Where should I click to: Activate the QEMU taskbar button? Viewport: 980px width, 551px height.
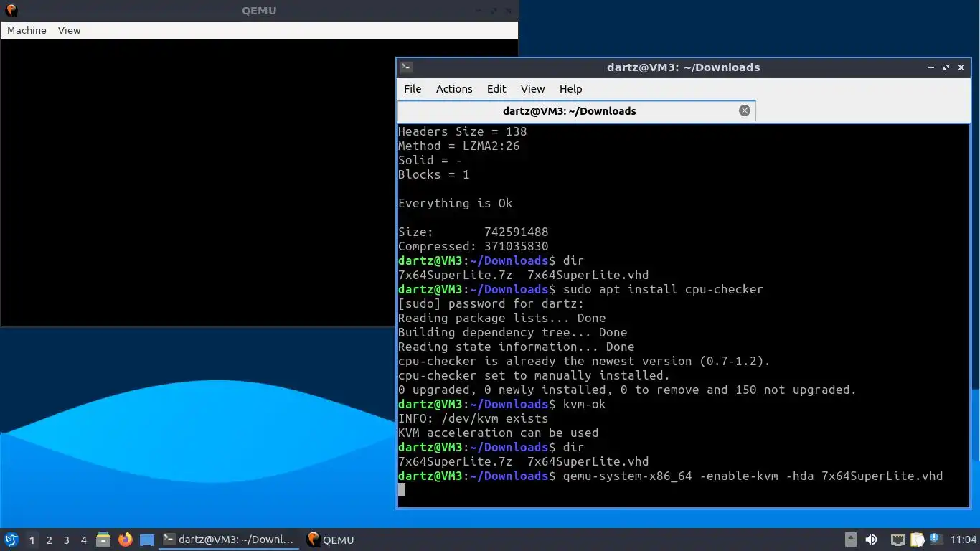[x=331, y=540]
